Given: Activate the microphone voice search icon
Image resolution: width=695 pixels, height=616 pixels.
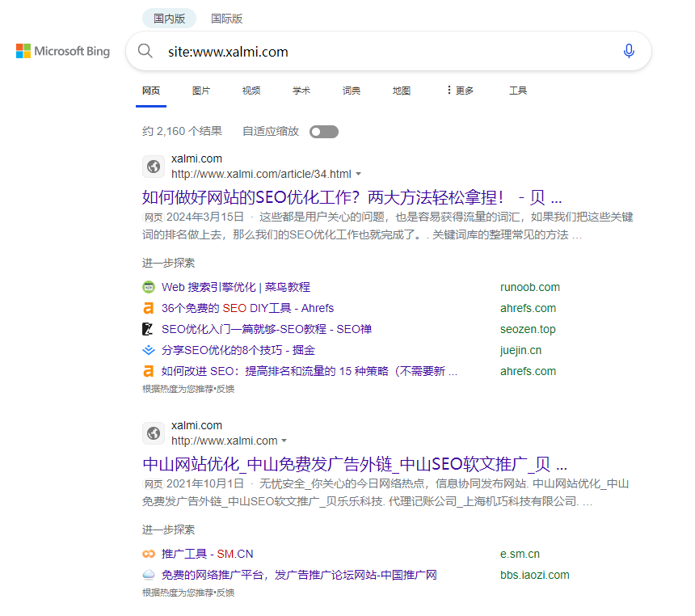Looking at the screenshot, I should tap(629, 51).
